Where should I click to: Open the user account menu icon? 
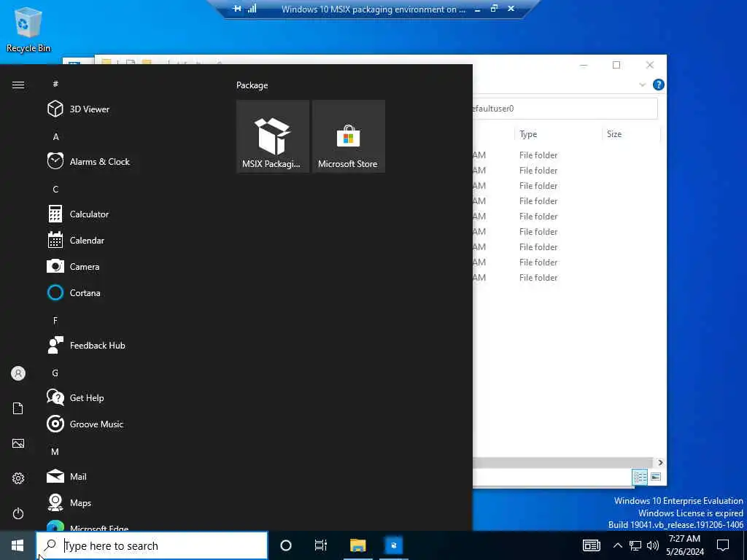pos(18,373)
